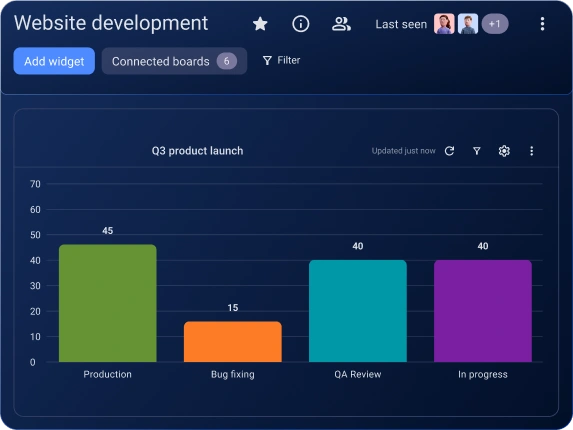The image size is (573, 430).
Task: Open the widget filter funnel icon
Action: (x=477, y=151)
